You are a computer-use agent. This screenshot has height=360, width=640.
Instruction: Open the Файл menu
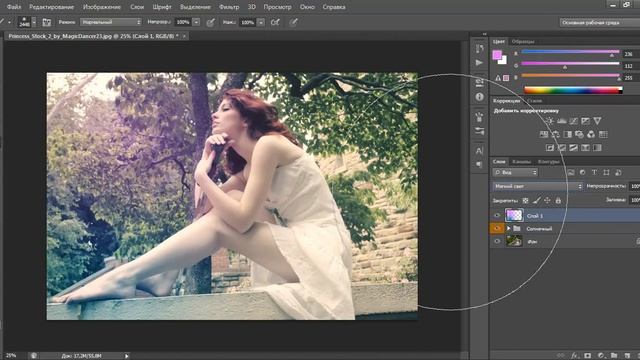tap(14, 7)
